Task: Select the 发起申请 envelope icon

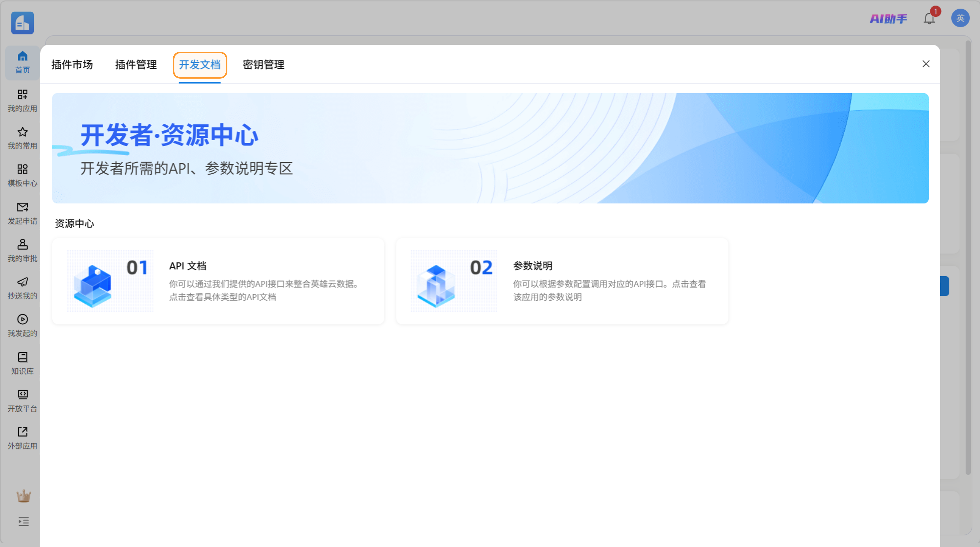Action: (x=22, y=213)
